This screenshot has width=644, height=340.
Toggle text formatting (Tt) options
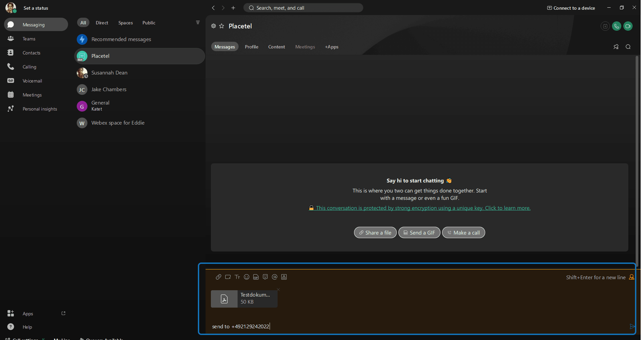(237, 277)
